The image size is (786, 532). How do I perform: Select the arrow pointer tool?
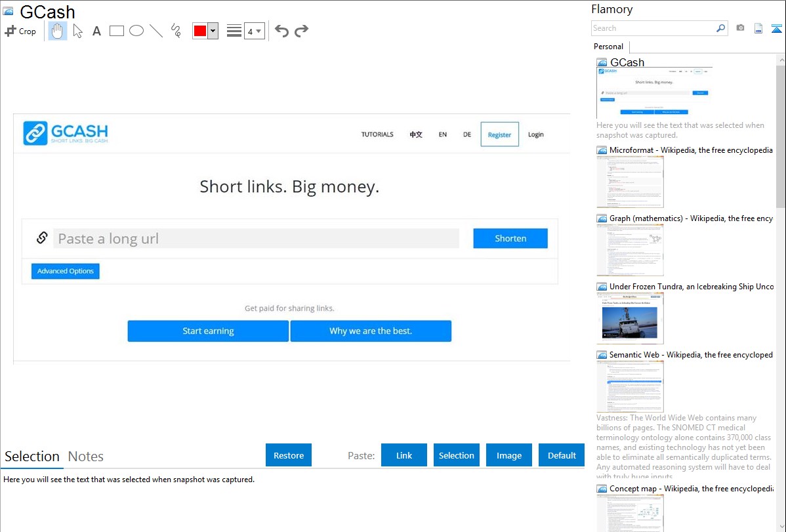77,31
